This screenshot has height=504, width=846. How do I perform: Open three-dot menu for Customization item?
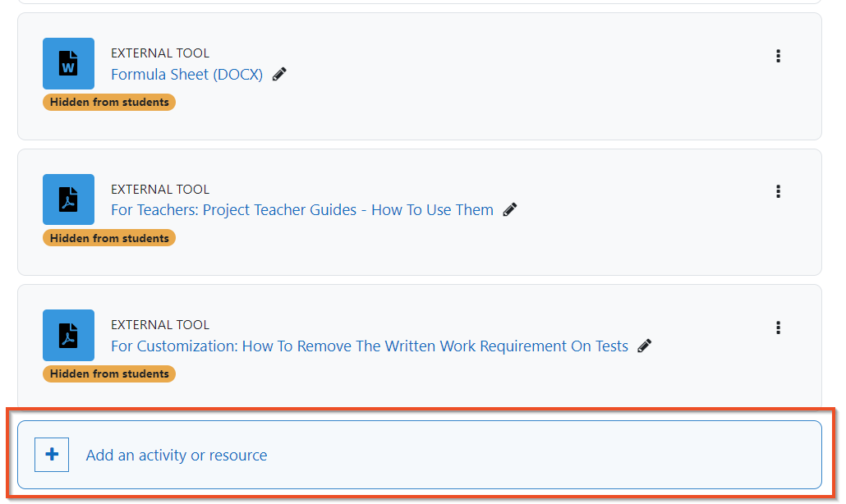click(778, 328)
